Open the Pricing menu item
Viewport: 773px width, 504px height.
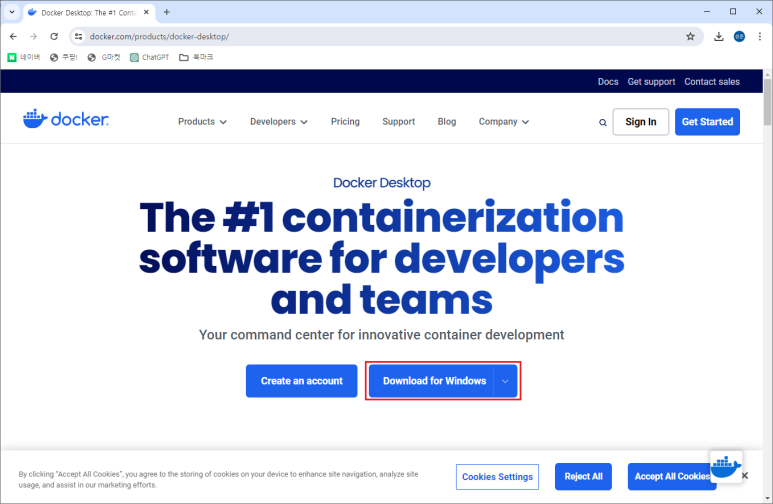click(x=345, y=122)
